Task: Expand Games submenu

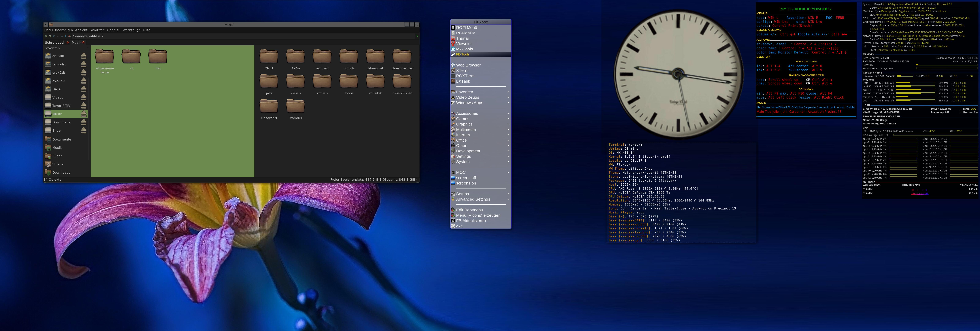Action: coord(481,119)
